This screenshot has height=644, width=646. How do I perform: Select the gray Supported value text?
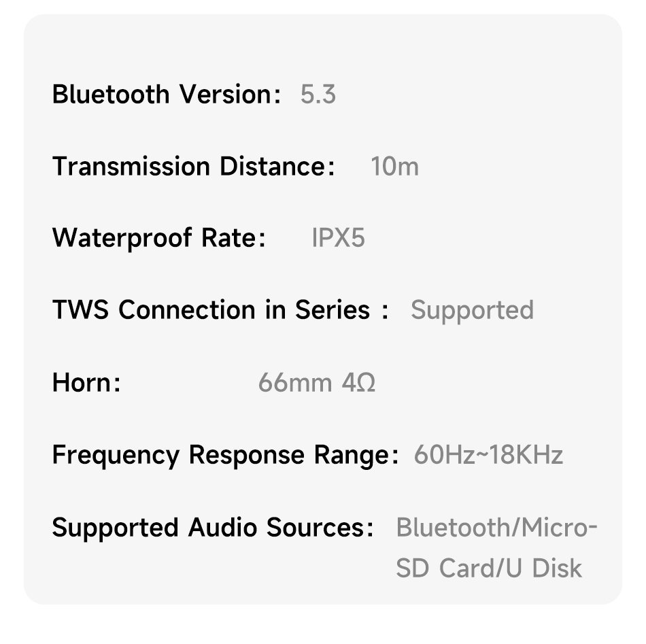(472, 310)
